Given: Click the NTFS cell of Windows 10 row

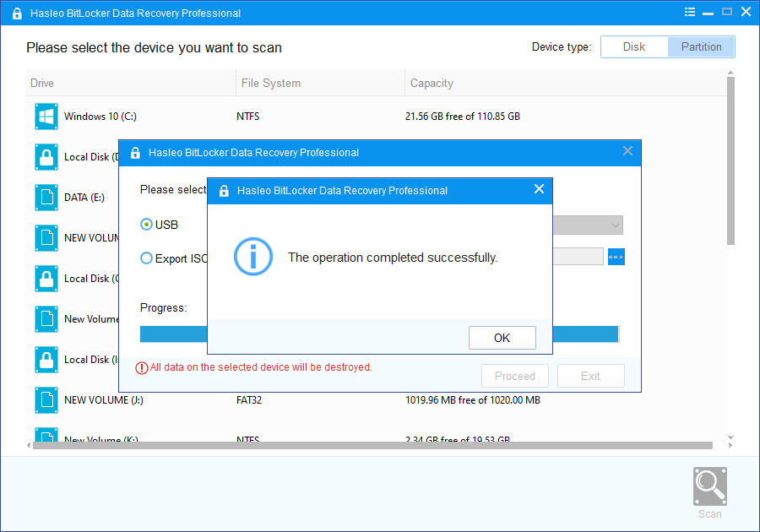Looking at the screenshot, I should (247, 117).
